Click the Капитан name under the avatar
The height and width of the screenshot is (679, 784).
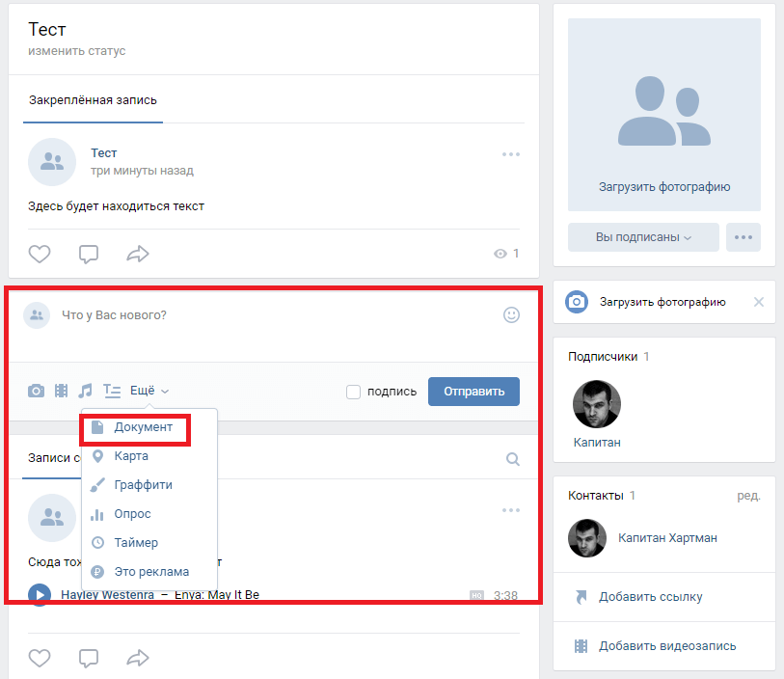coord(597,443)
